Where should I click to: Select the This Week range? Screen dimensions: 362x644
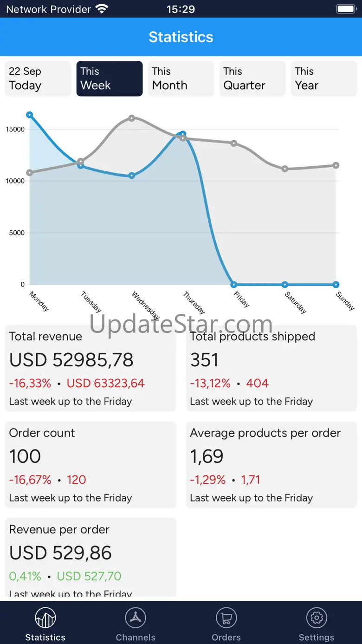pyautogui.click(x=110, y=78)
